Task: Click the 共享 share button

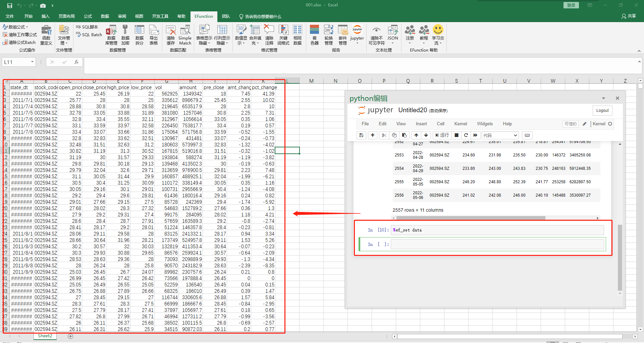Action: pyautogui.click(x=629, y=16)
